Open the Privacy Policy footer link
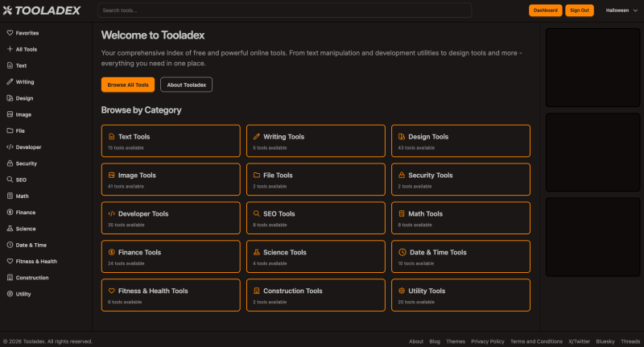This screenshot has width=644, height=347. [x=487, y=341]
